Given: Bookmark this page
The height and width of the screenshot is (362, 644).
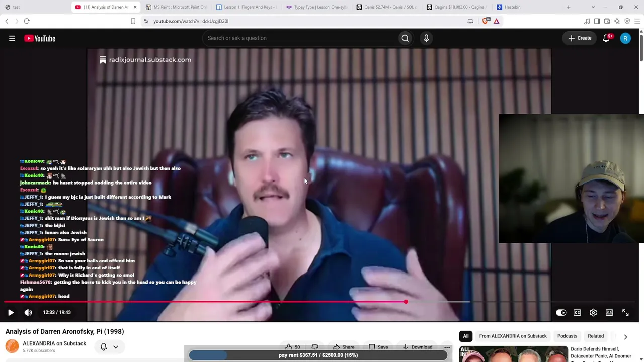Looking at the screenshot, I should 133,21.
